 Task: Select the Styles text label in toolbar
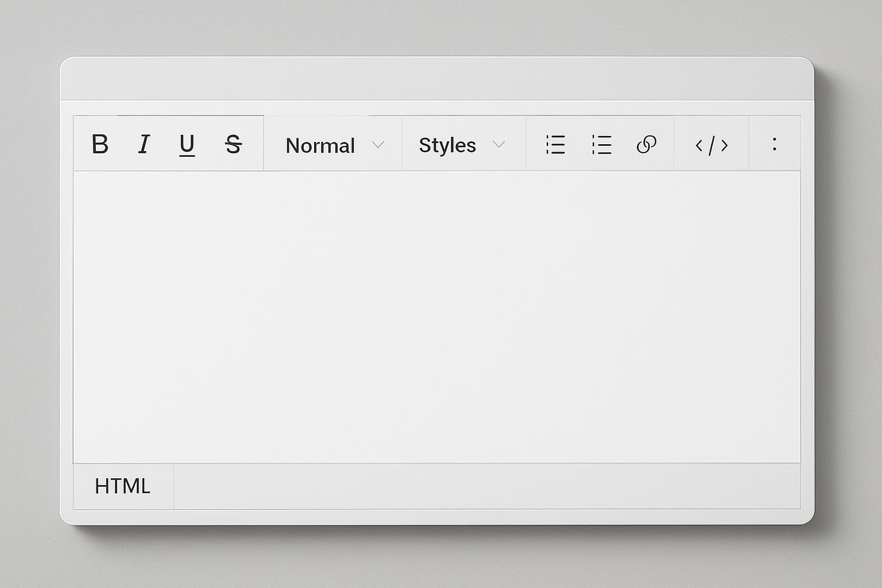[447, 145]
